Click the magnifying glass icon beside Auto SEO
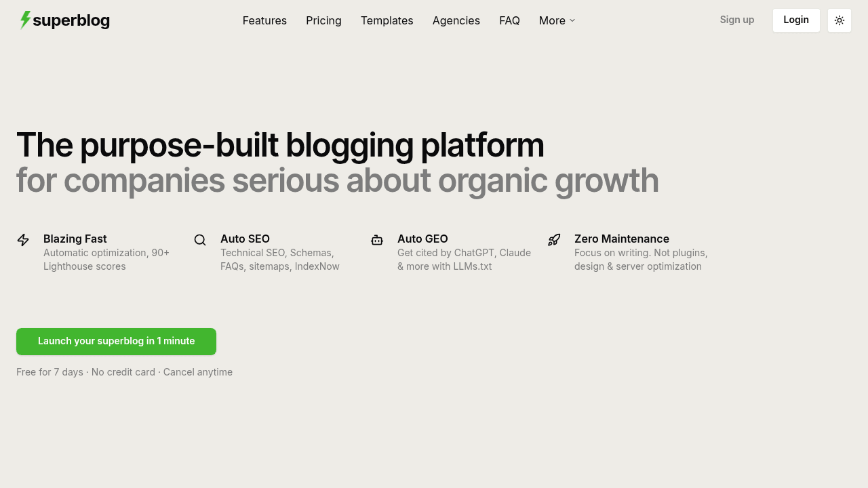Image resolution: width=868 pixels, height=488 pixels. click(x=200, y=240)
